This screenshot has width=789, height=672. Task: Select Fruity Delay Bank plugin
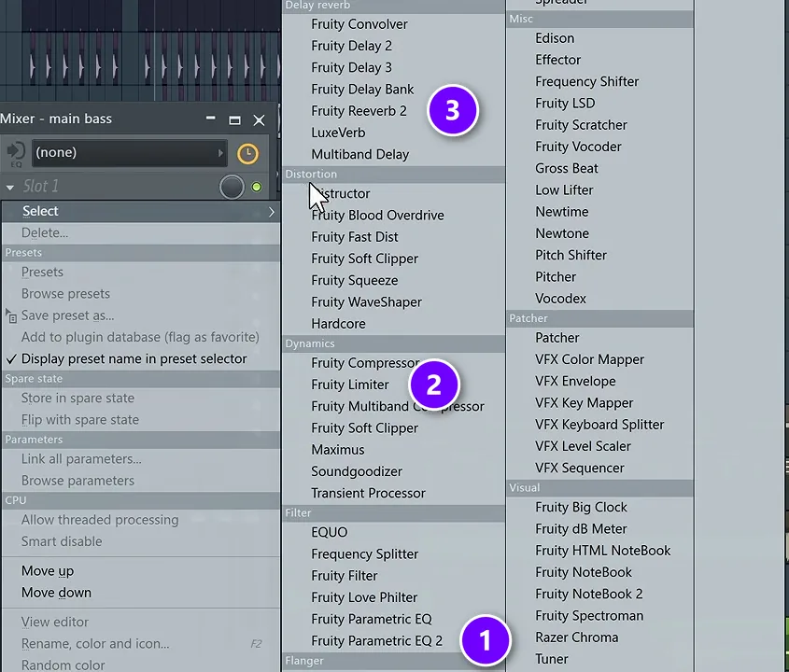[362, 89]
